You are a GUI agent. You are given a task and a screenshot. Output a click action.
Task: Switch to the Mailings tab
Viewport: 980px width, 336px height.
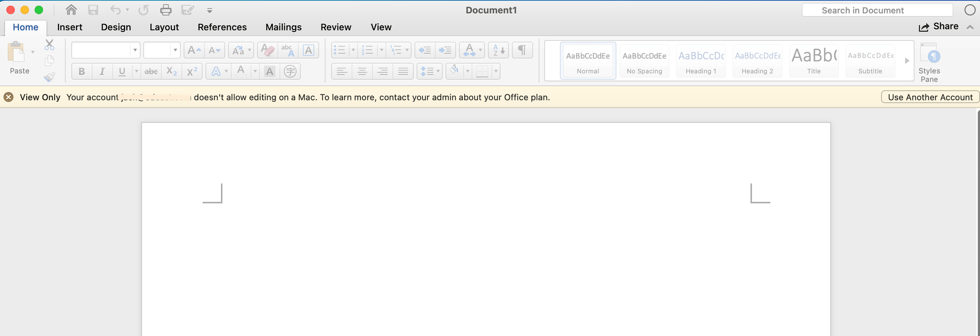pos(283,27)
